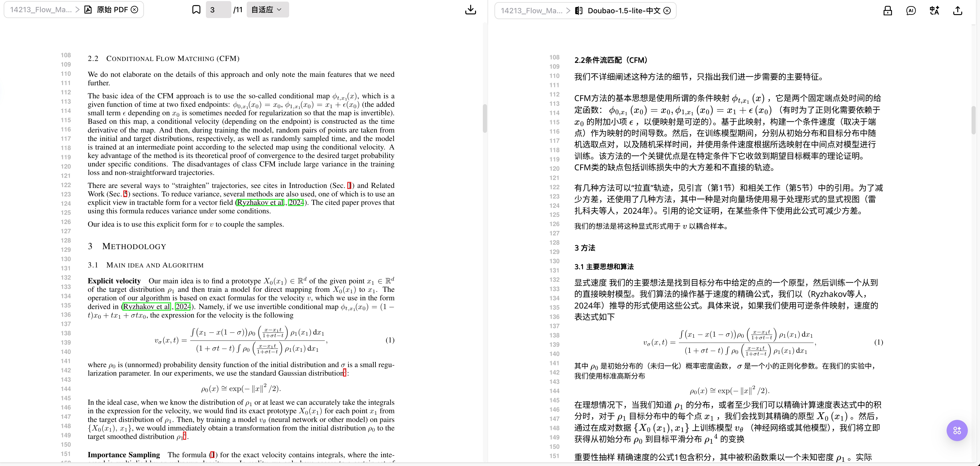Open Ryzhakov et al. citation in section 2.2

coord(261,202)
